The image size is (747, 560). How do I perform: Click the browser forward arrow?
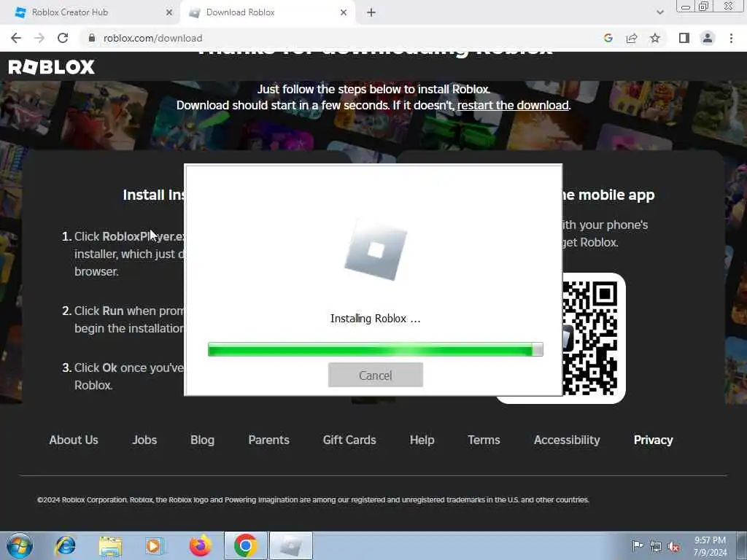click(x=39, y=38)
